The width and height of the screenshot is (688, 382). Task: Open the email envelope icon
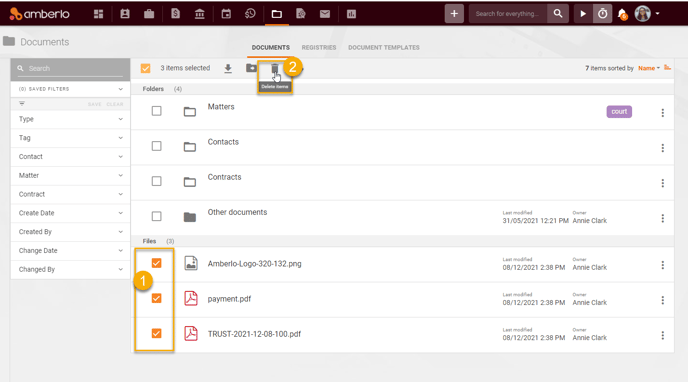(x=325, y=14)
